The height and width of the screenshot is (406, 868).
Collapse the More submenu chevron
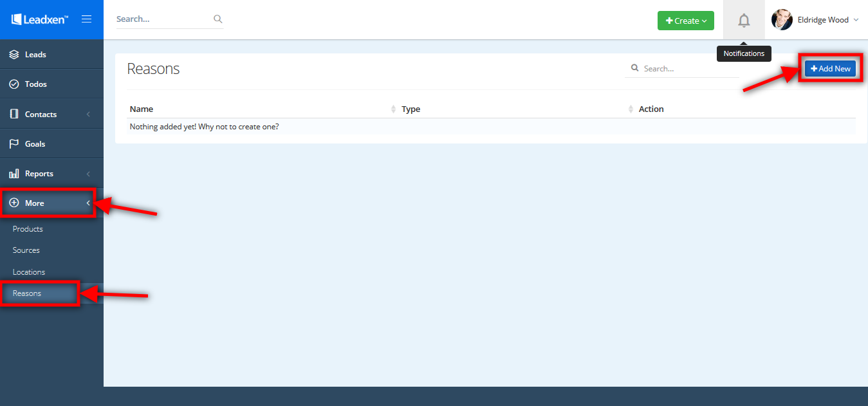pyautogui.click(x=88, y=203)
